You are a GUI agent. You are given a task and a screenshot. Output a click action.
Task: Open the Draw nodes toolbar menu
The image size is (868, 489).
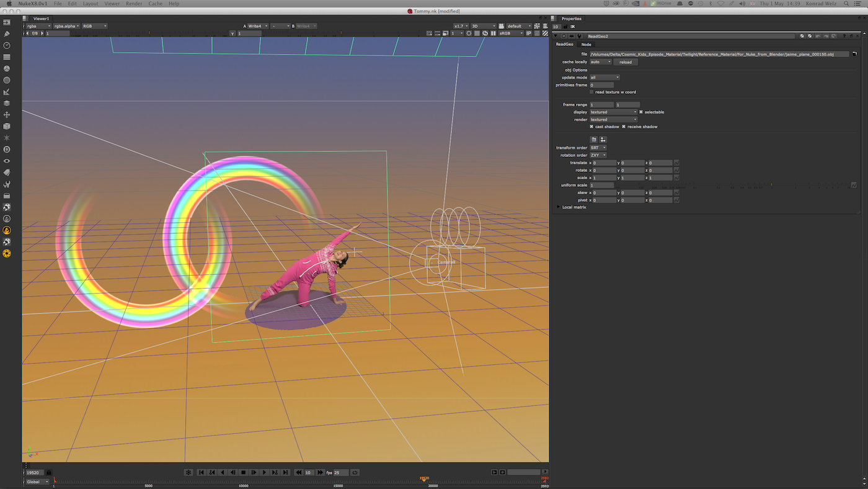point(7,34)
